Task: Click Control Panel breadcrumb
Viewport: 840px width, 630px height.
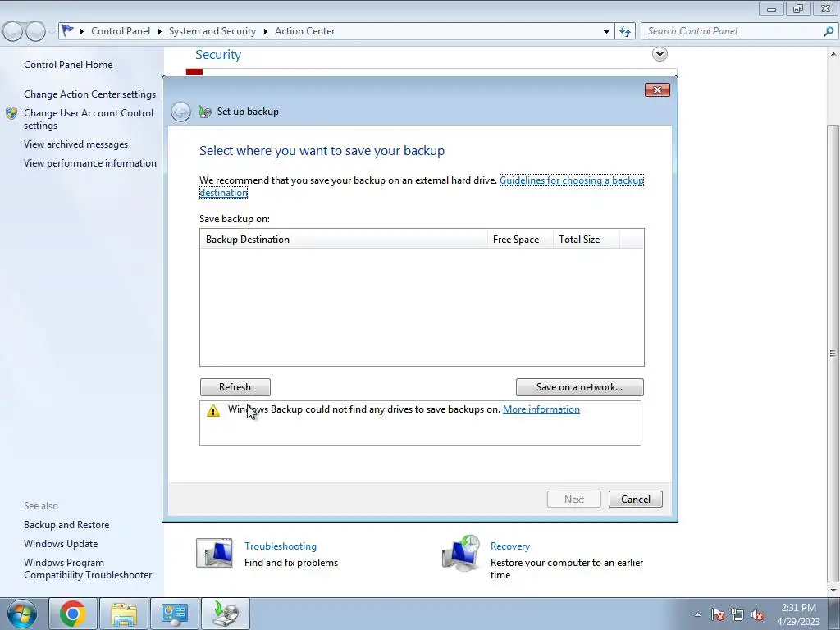Action: [x=121, y=31]
